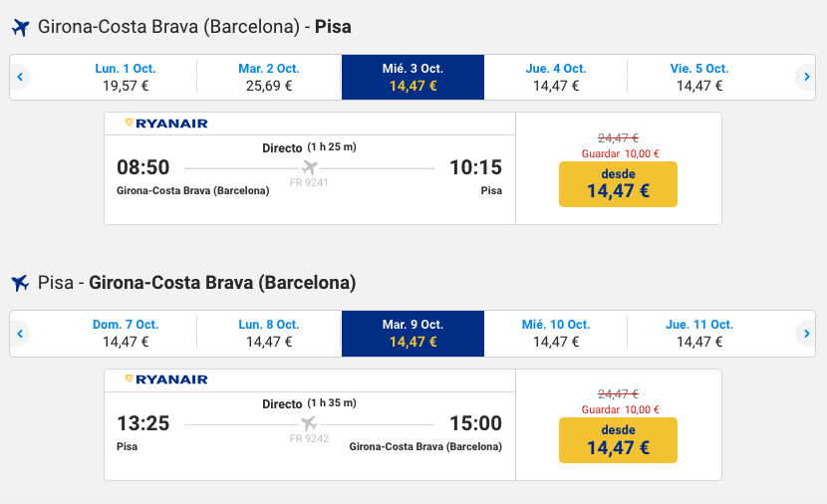Choose Jue. 4 Oct. outbound date

[x=556, y=78]
